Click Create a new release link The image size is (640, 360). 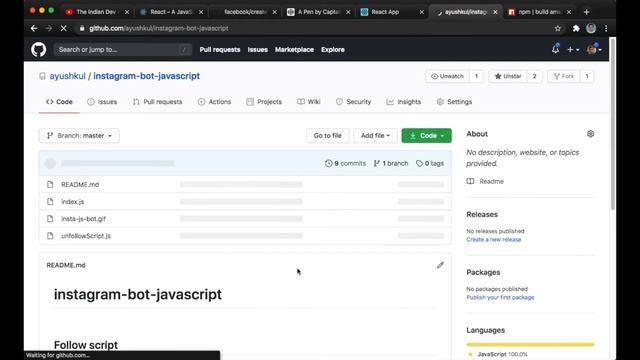[x=494, y=240]
